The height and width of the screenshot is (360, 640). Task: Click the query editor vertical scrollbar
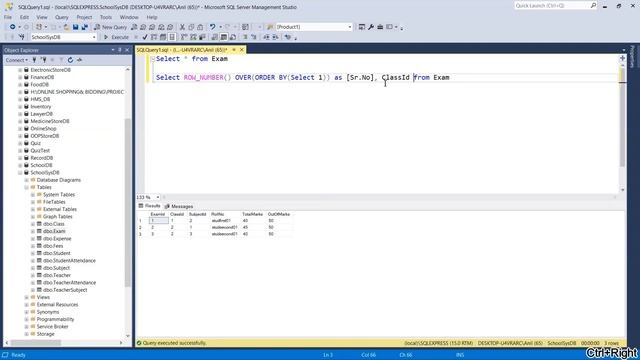[622, 118]
